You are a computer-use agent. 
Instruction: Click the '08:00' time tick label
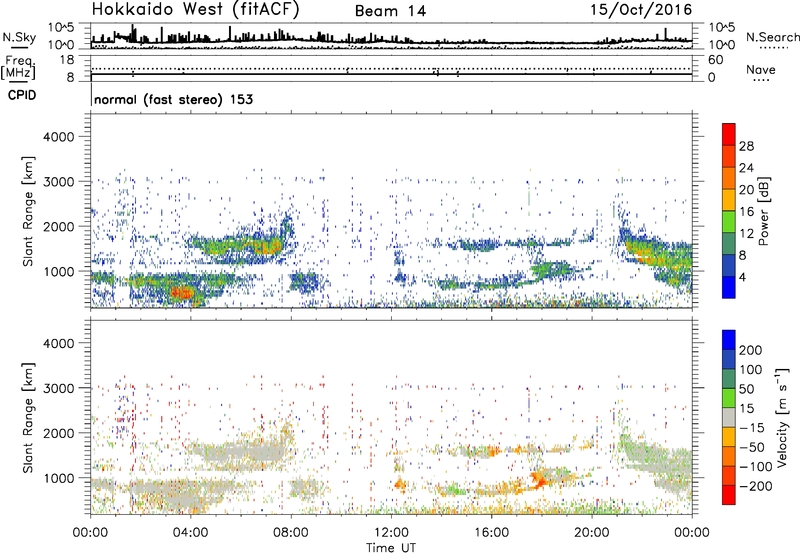pos(291,533)
